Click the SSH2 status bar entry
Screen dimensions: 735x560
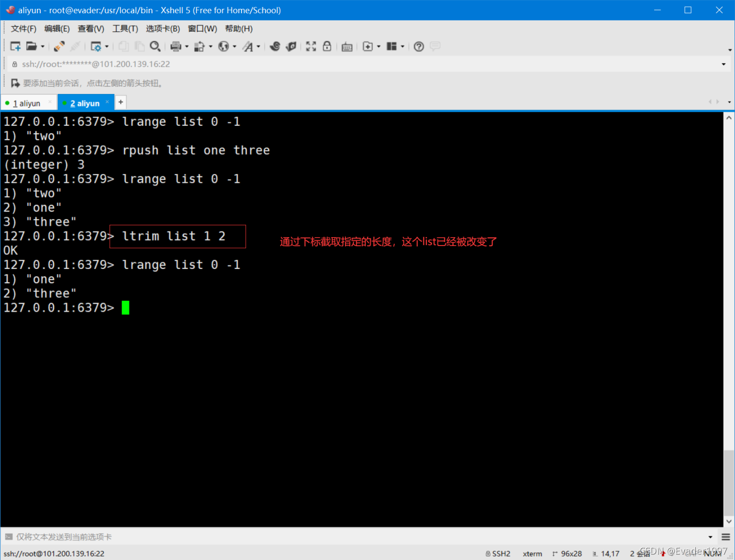pos(498,554)
